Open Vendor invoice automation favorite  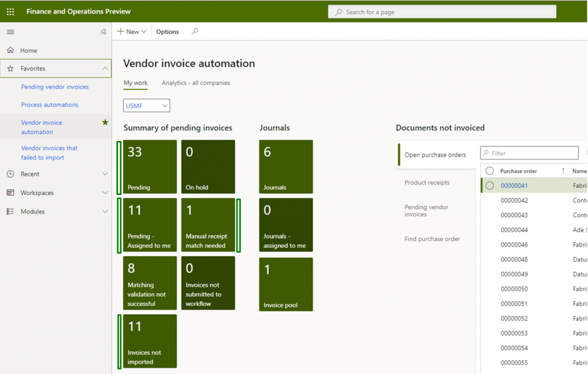[41, 127]
